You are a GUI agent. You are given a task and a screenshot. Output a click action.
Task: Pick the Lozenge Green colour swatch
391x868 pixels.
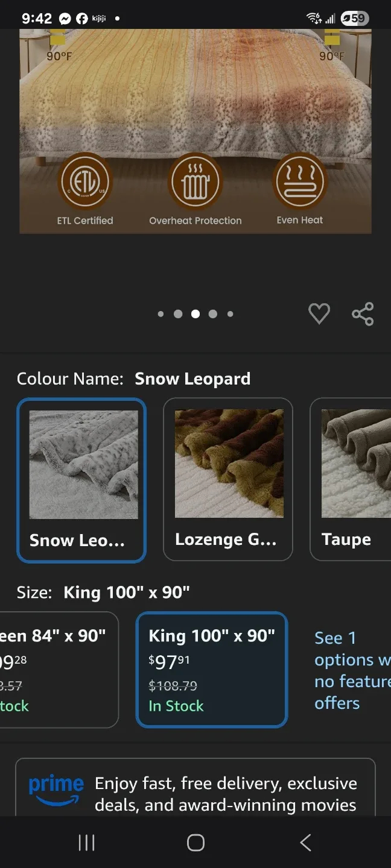pyautogui.click(x=227, y=479)
